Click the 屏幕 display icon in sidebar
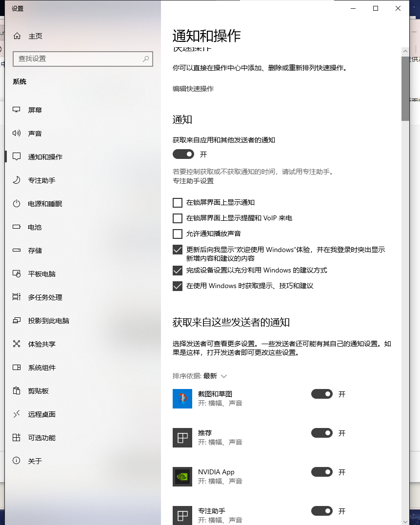The width and height of the screenshot is (420, 525). pyautogui.click(x=17, y=110)
